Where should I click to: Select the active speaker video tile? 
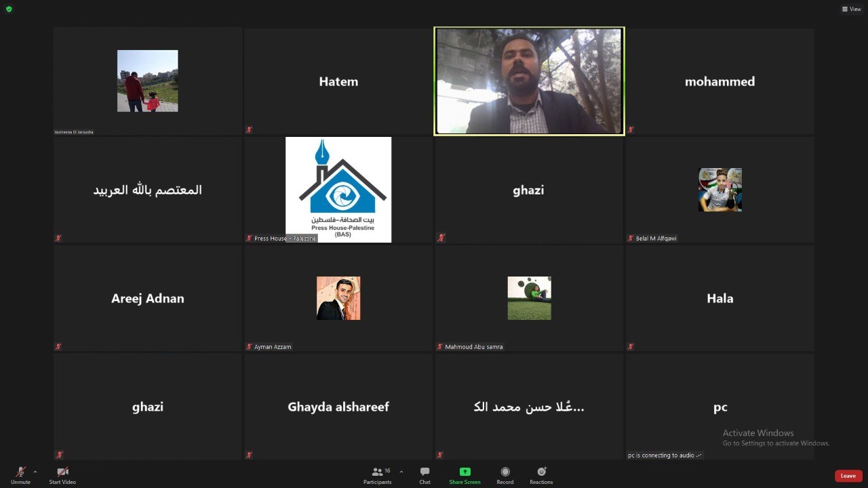tap(529, 81)
